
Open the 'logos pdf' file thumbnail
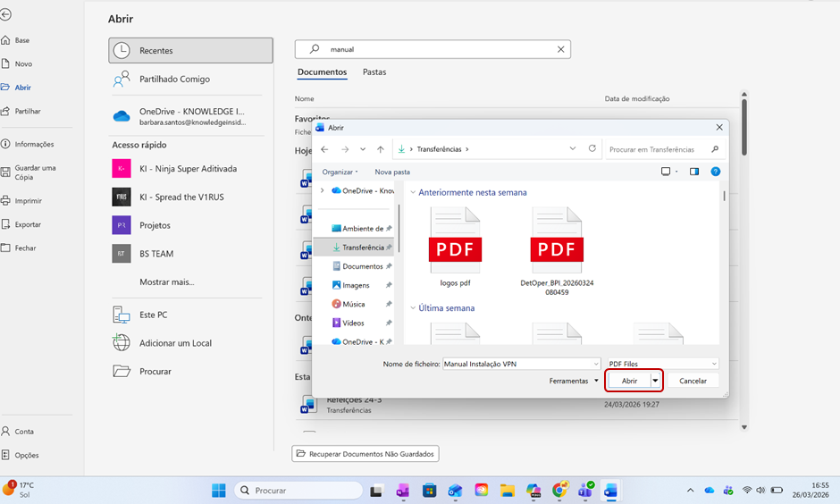(x=455, y=241)
